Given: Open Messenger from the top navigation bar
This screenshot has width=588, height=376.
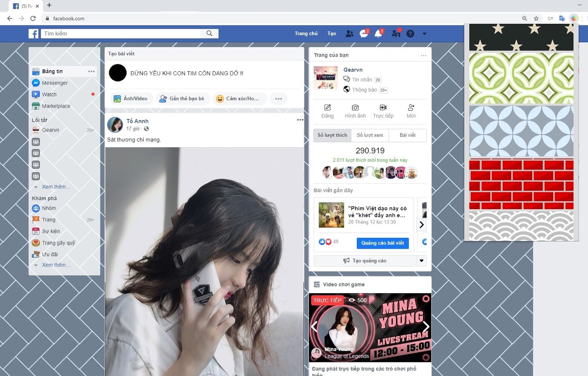Looking at the screenshot, I should tap(364, 33).
